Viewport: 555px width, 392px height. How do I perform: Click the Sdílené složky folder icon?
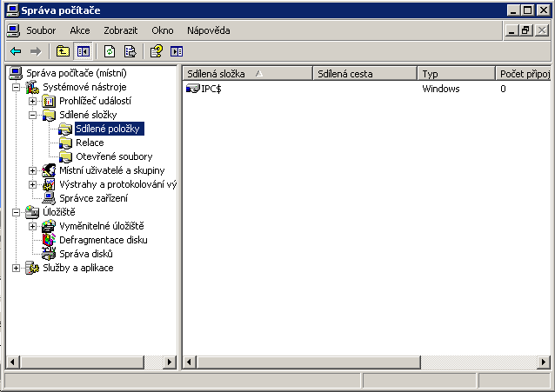pyautogui.click(x=49, y=115)
